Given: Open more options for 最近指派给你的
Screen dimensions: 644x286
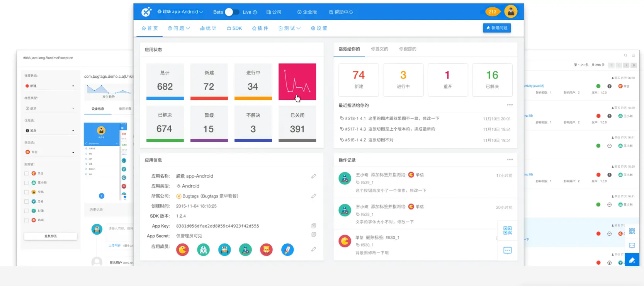Looking at the screenshot, I should tap(510, 105).
